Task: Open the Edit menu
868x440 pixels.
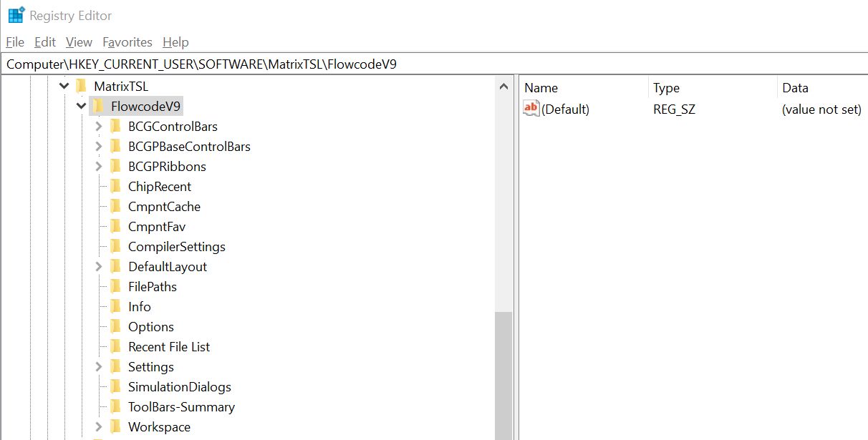Action: point(45,42)
